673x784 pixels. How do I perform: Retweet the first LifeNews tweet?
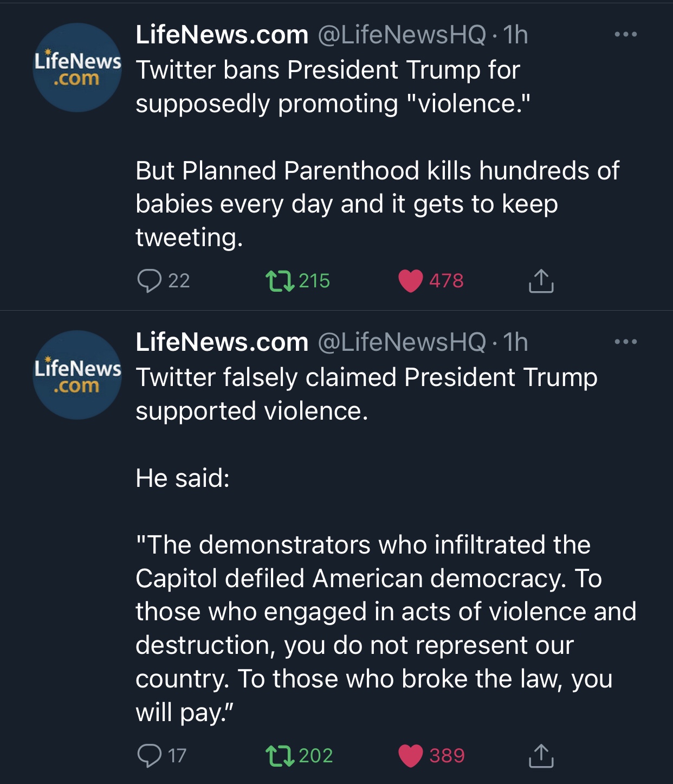tap(280, 281)
